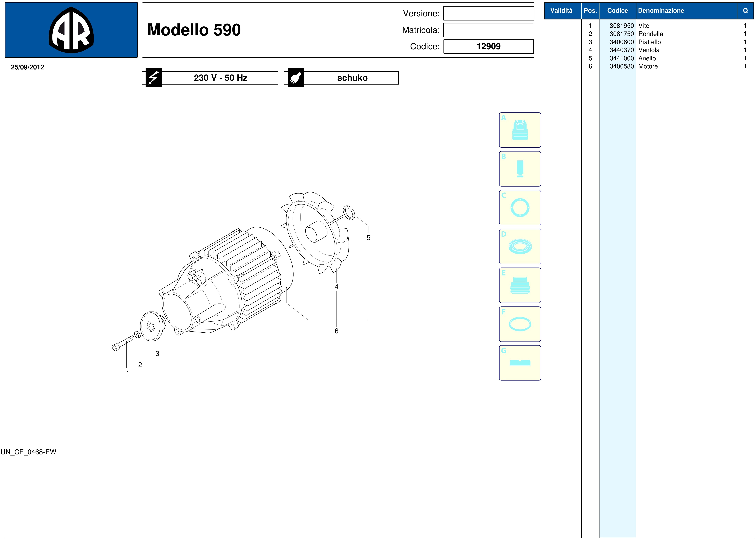Open section D bearing ring icon
Viewport: 756px width, 539px height.
coord(520,247)
